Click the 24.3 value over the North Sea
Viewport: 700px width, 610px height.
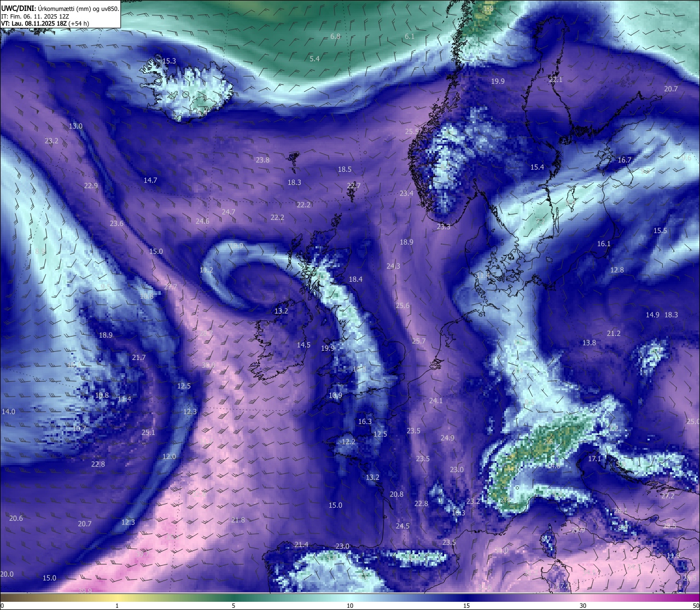coord(393,266)
